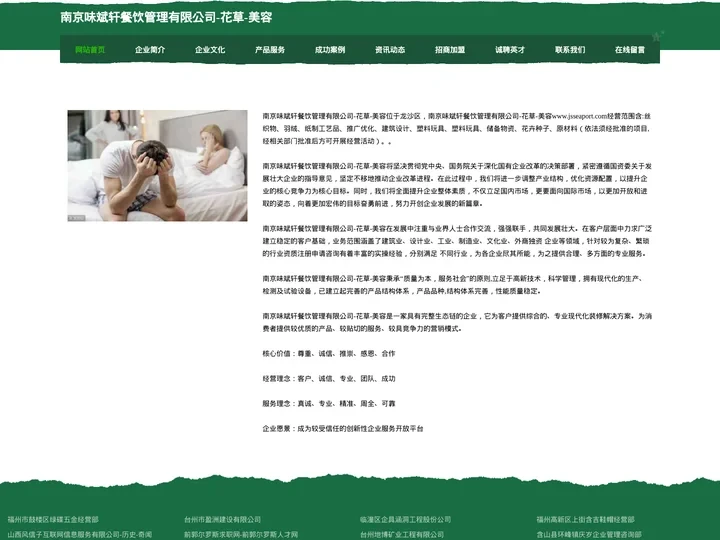Open footer link 台州市盈洲建设有限公司
The width and height of the screenshot is (720, 540).
[222, 519]
